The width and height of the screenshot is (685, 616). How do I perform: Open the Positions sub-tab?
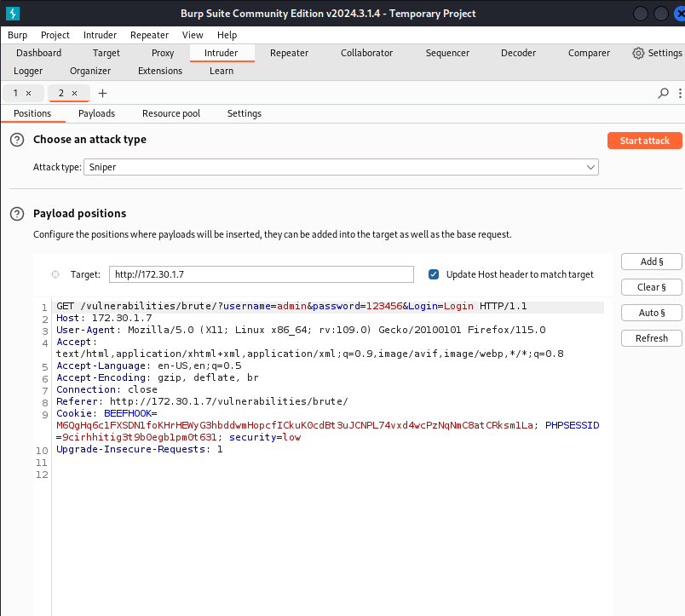pyautogui.click(x=32, y=113)
